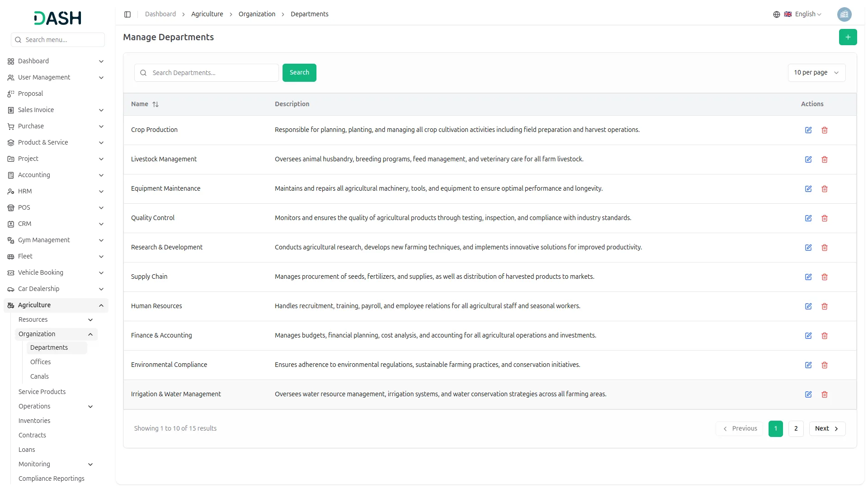The image size is (868, 488).
Task: Delete the Livestock Management department
Action: pyautogui.click(x=825, y=160)
